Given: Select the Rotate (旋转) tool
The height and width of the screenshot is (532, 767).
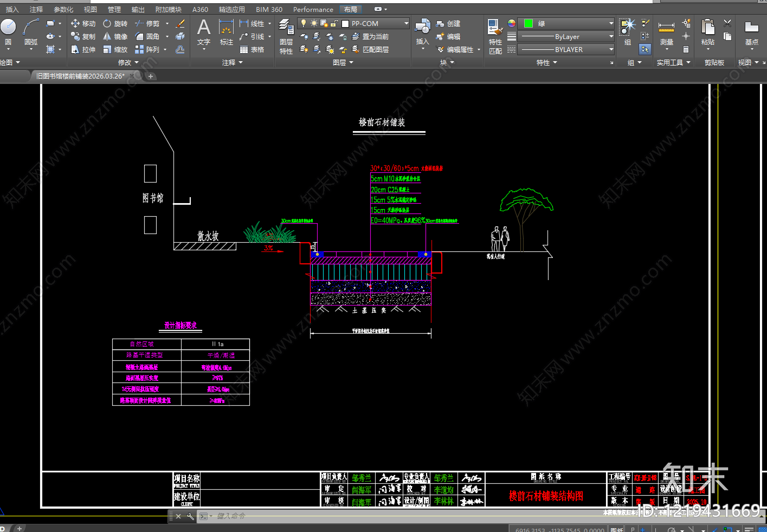Looking at the screenshot, I should [x=115, y=24].
